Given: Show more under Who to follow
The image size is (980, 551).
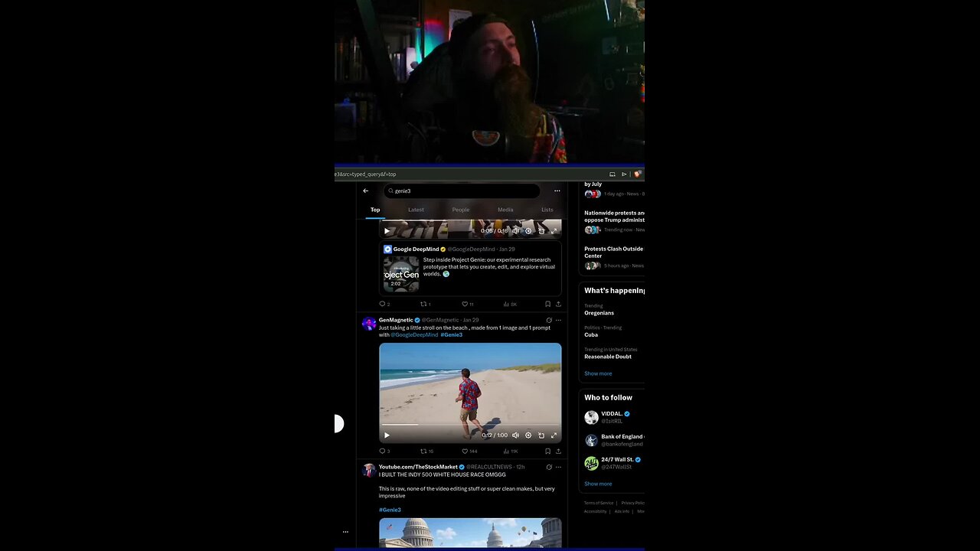Looking at the screenshot, I should tap(598, 484).
